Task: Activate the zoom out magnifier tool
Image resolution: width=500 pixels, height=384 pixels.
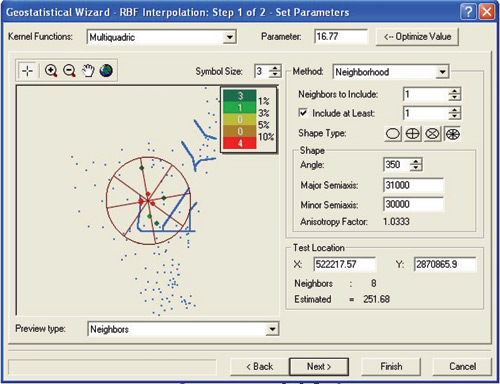Action: click(x=69, y=71)
